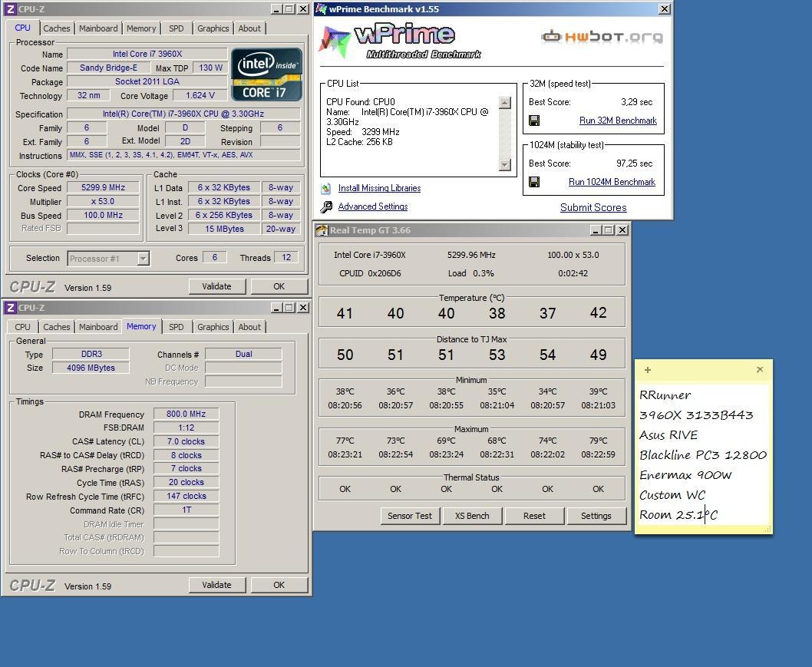Click Reset button in Real Temp

pyautogui.click(x=534, y=516)
